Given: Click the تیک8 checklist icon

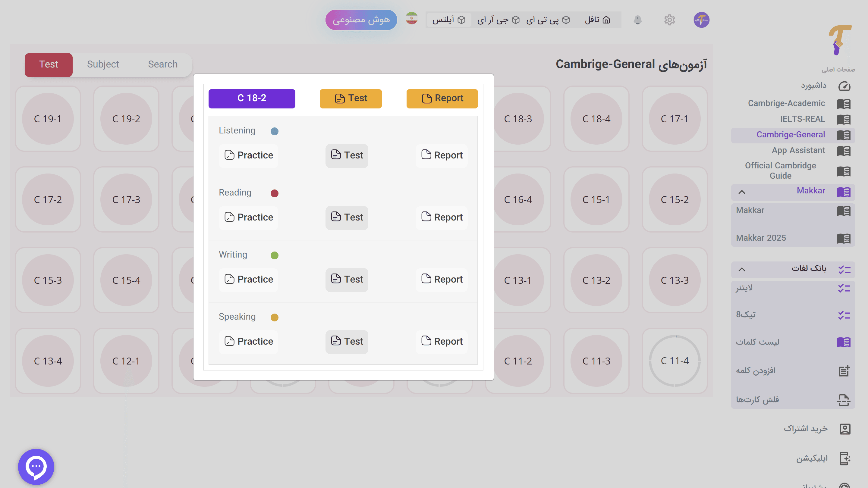Looking at the screenshot, I should point(844,315).
